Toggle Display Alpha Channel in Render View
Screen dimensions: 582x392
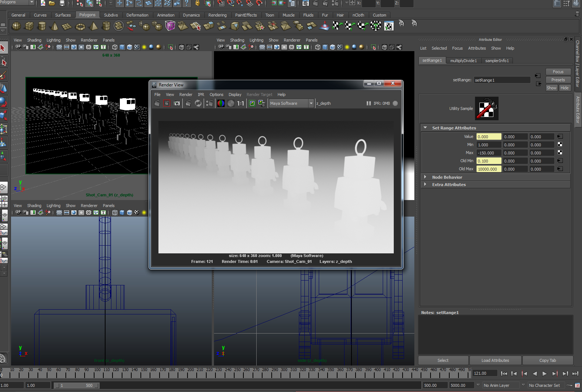click(x=231, y=103)
